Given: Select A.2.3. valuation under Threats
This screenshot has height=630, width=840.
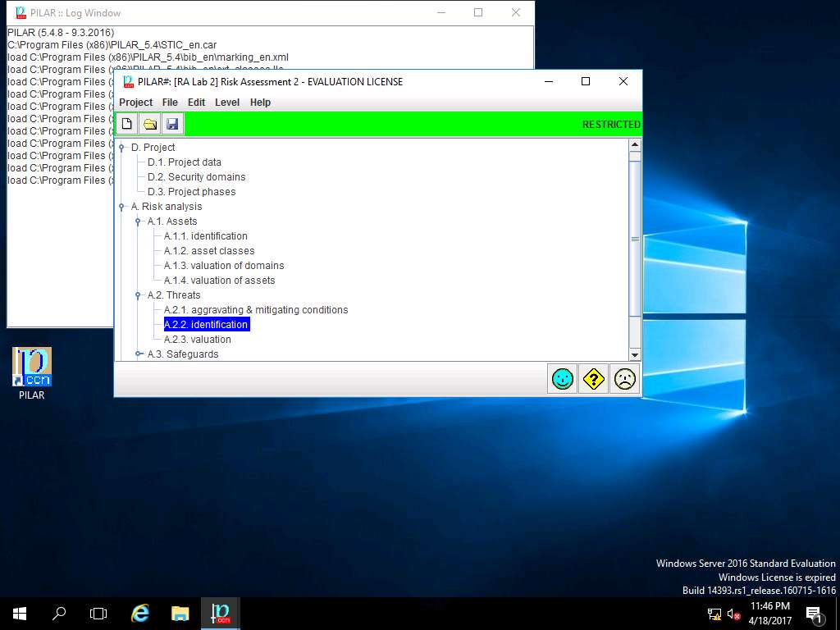Looking at the screenshot, I should tap(198, 340).
